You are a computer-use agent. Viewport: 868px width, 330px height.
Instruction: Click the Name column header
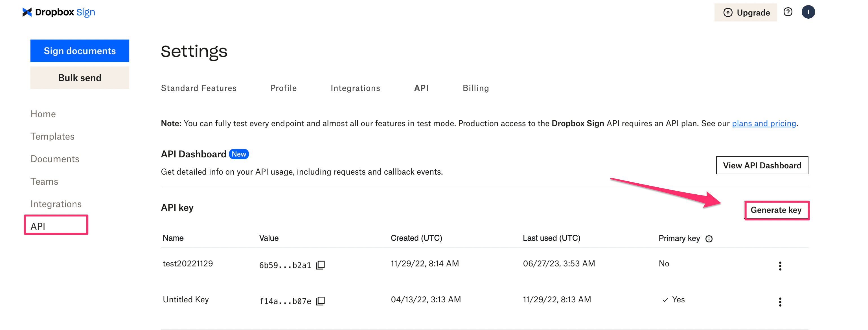click(x=173, y=238)
